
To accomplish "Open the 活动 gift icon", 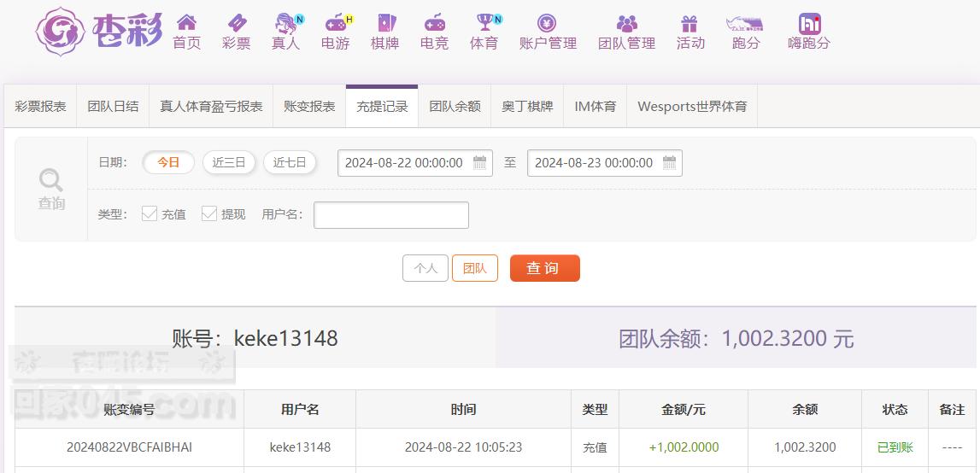I will (689, 24).
